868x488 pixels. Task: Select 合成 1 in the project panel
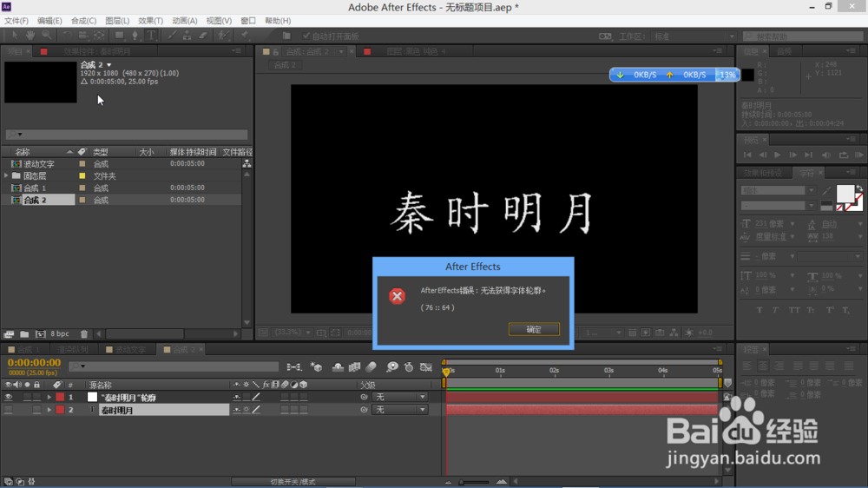coord(35,188)
